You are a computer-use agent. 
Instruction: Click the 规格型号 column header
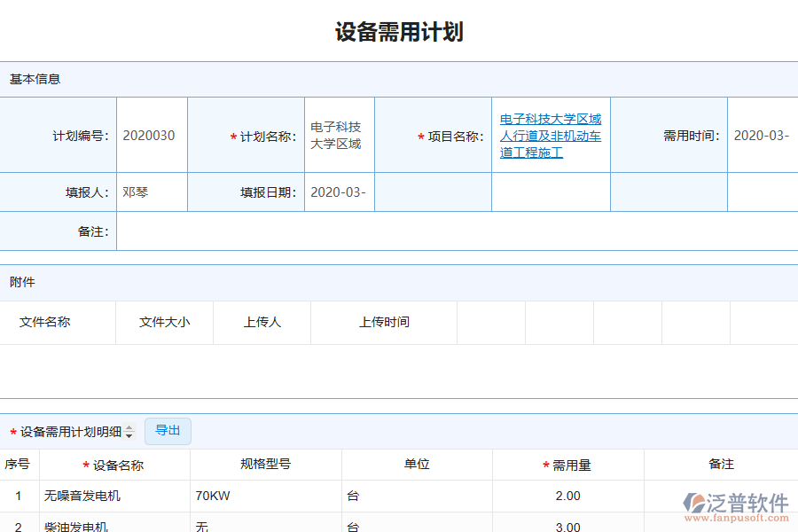(x=265, y=464)
